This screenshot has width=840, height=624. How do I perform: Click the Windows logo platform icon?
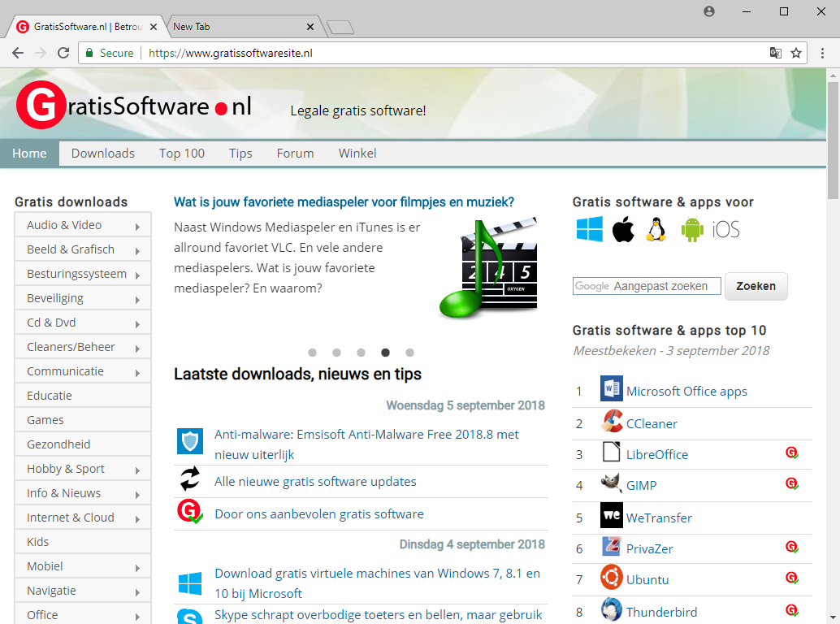point(590,229)
